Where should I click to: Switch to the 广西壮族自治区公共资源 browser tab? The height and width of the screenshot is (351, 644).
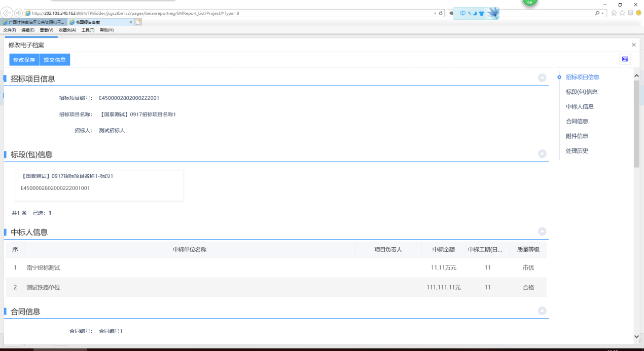[x=33, y=22]
